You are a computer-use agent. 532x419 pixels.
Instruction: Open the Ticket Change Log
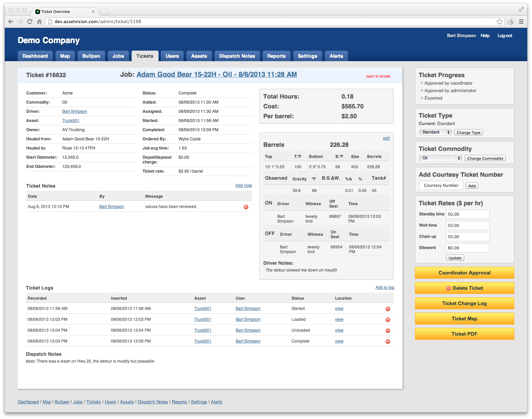click(464, 303)
